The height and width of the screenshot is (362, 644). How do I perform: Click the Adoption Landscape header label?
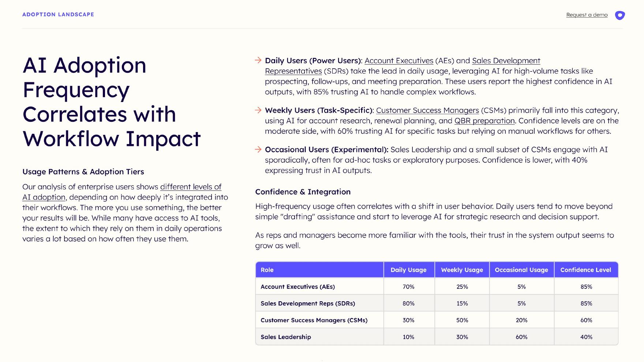click(x=58, y=15)
